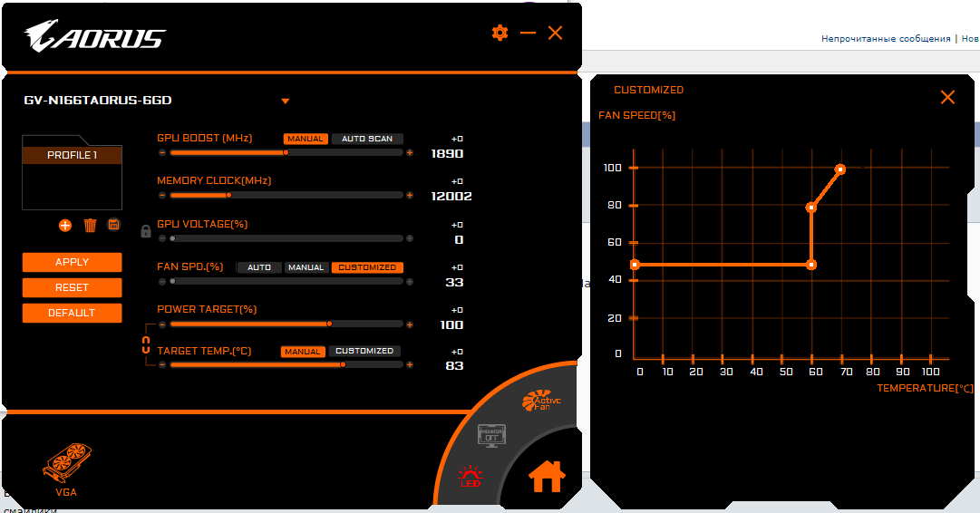Select lower fan curve point at 60°C
Screen dimensions: 980x513
click(811, 265)
